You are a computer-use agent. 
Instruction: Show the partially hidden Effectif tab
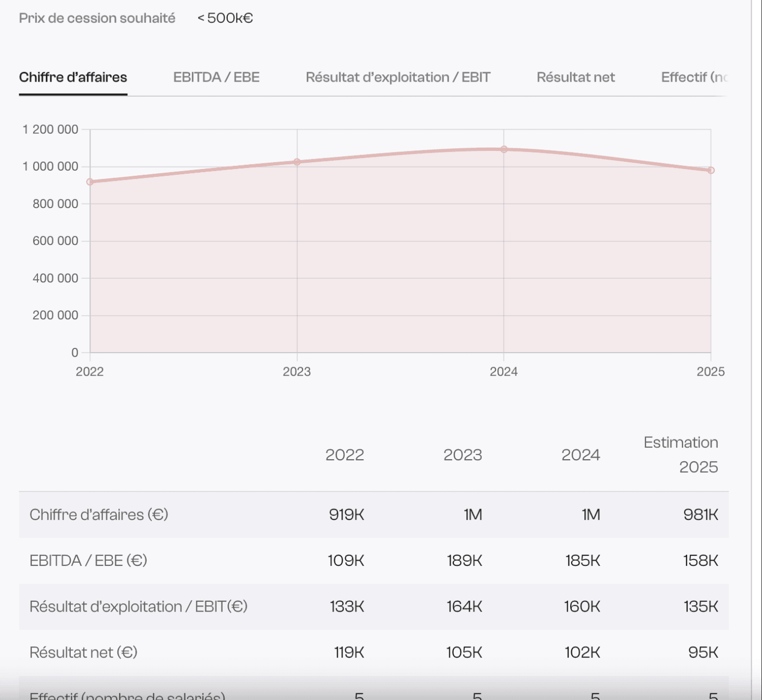[x=693, y=77]
